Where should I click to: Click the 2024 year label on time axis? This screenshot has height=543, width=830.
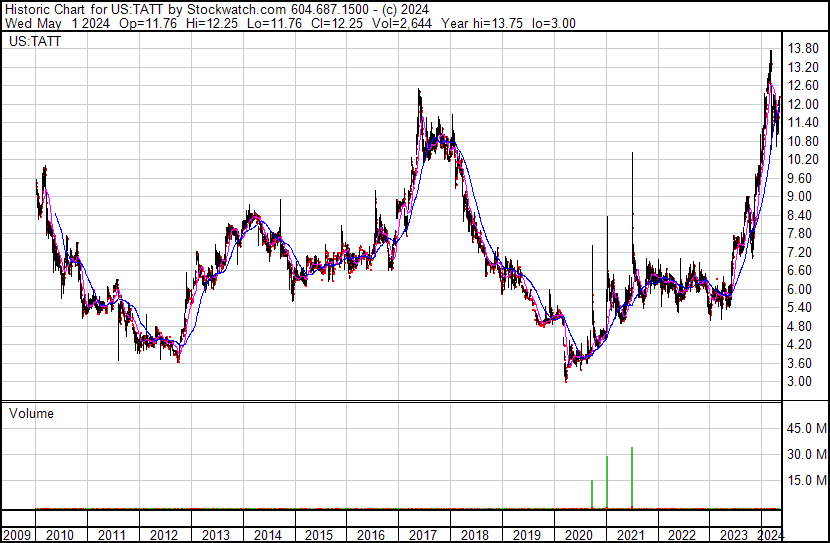770,535
